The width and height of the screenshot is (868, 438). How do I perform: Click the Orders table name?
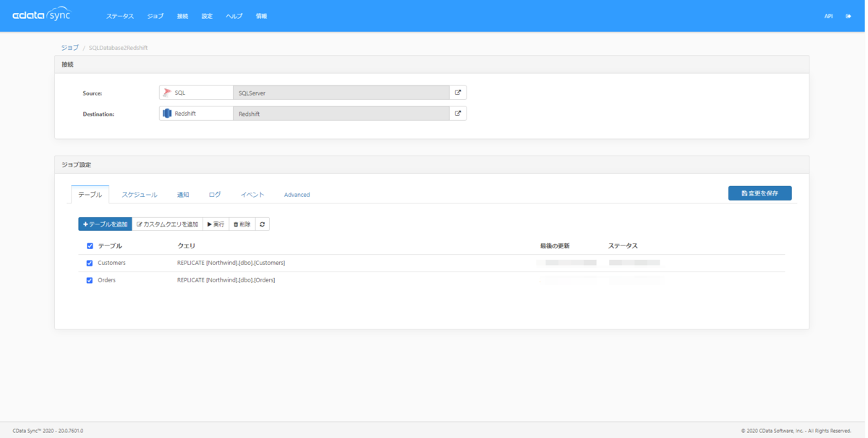(x=106, y=280)
